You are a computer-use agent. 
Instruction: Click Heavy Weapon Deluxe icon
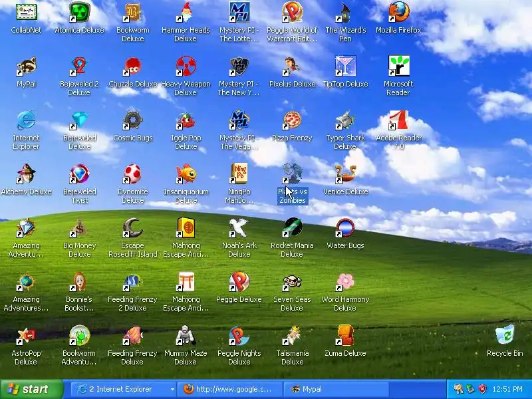(x=186, y=66)
